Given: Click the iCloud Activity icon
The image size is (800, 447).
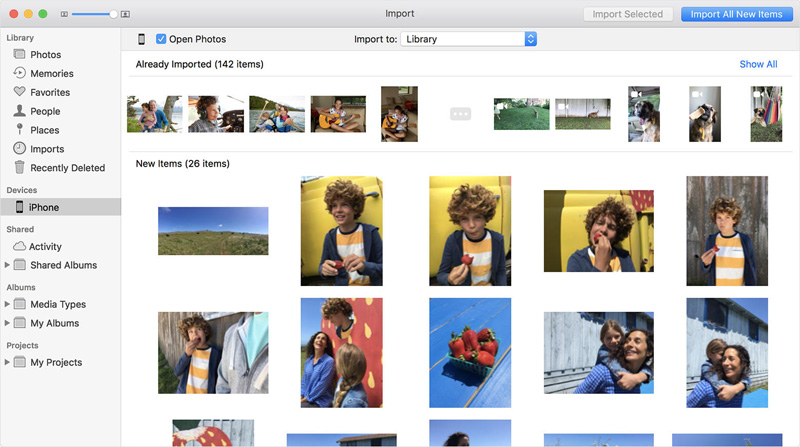Looking at the screenshot, I should coord(19,246).
